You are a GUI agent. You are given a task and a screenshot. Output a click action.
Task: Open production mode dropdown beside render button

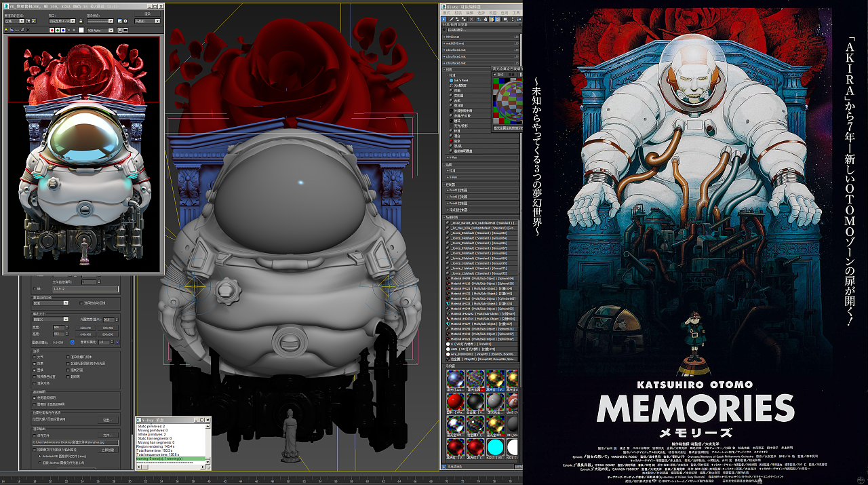click(147, 21)
